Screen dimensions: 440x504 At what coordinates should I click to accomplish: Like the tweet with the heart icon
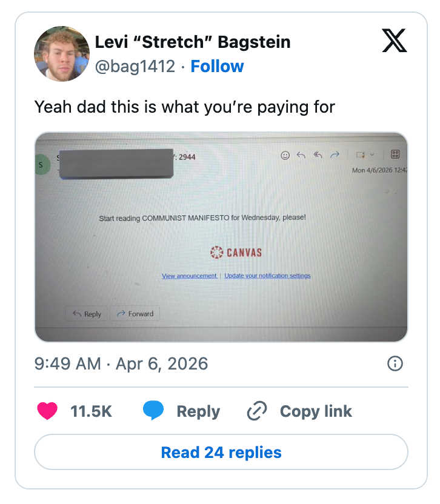click(x=47, y=411)
